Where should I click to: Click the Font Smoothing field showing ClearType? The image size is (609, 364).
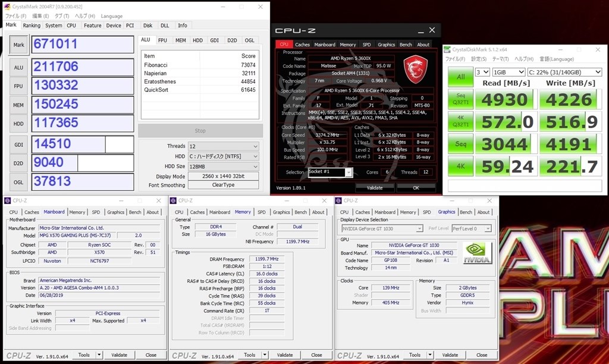224,185
